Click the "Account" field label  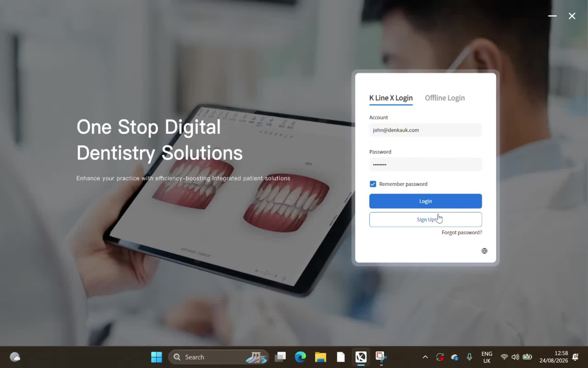click(378, 117)
